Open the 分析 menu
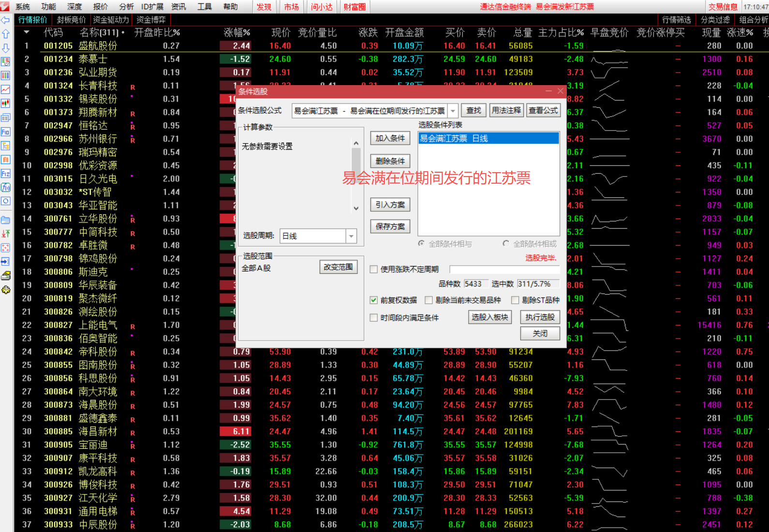This screenshot has width=769, height=532. click(x=126, y=7)
